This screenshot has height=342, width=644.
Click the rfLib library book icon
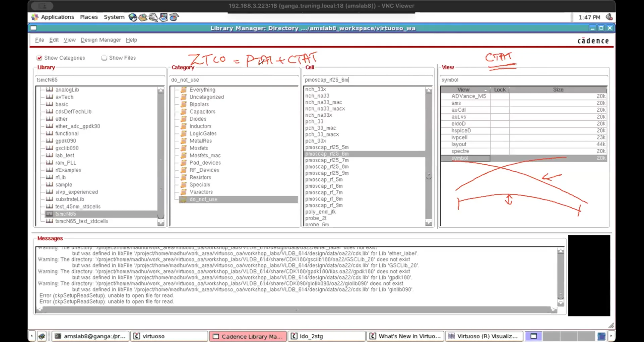coord(49,177)
